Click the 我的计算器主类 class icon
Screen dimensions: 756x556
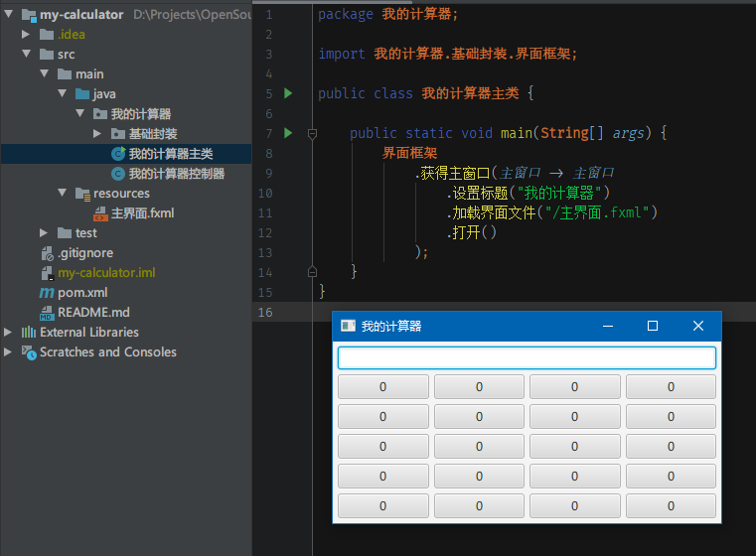pos(118,153)
